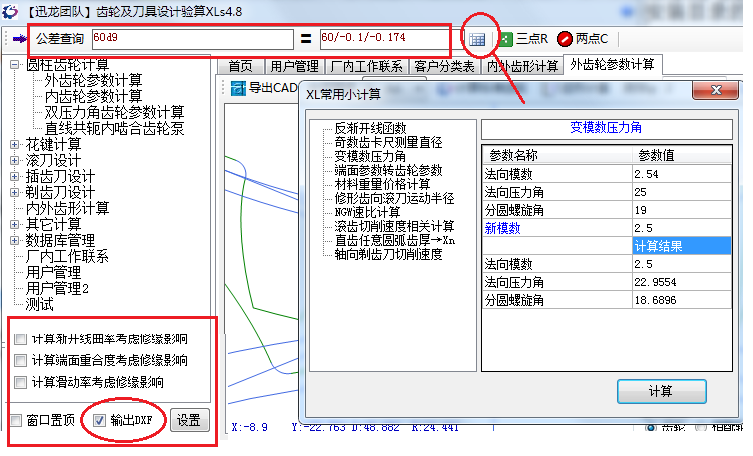
Task: Select 厂内工作联系 in the left tree
Action: click(x=67, y=256)
